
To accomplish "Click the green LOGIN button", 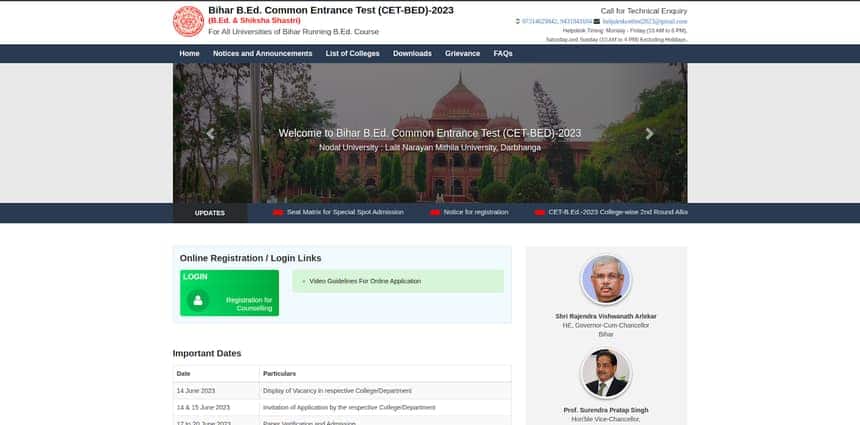I will pyautogui.click(x=229, y=293).
